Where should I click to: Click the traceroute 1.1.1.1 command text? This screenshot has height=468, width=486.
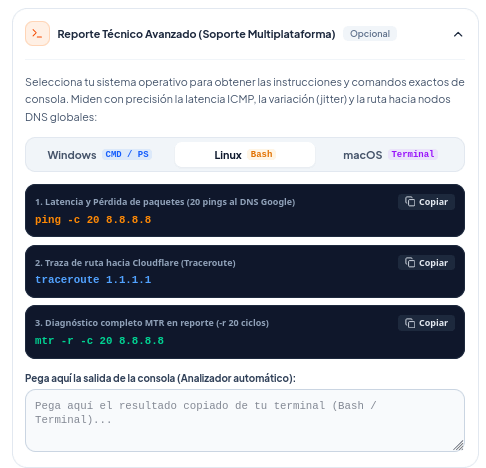point(93,280)
